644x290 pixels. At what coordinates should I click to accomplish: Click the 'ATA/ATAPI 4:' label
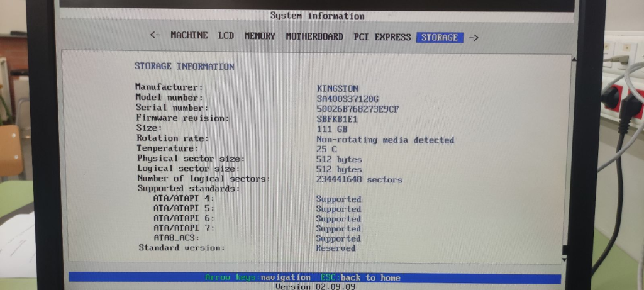pyautogui.click(x=184, y=198)
